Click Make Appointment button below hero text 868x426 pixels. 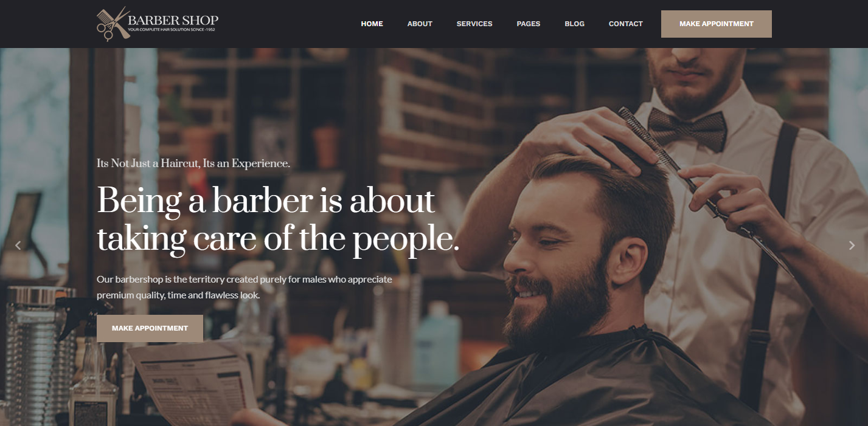tap(150, 328)
